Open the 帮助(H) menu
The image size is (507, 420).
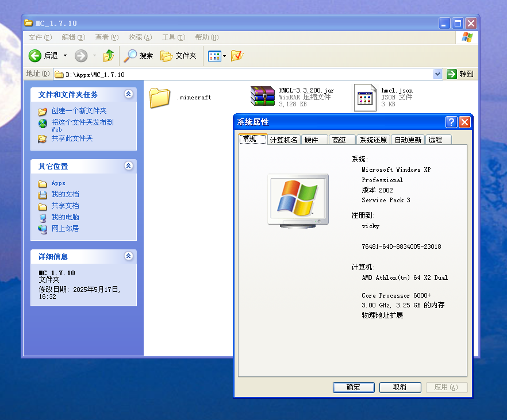pos(206,37)
